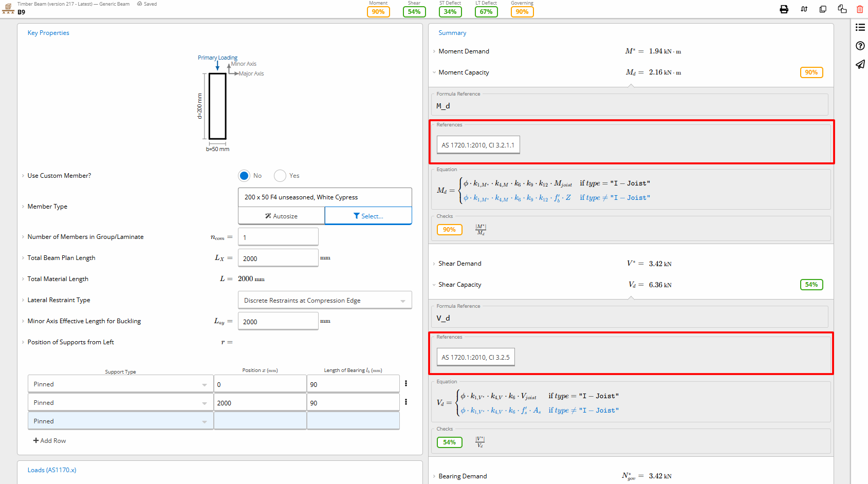This screenshot has width=868, height=484.
Task: Click the LT Deflect 67% badge
Action: pos(486,12)
